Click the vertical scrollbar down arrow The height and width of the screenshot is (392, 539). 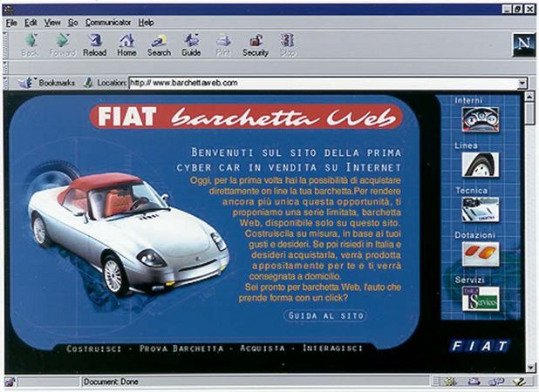pos(529,367)
